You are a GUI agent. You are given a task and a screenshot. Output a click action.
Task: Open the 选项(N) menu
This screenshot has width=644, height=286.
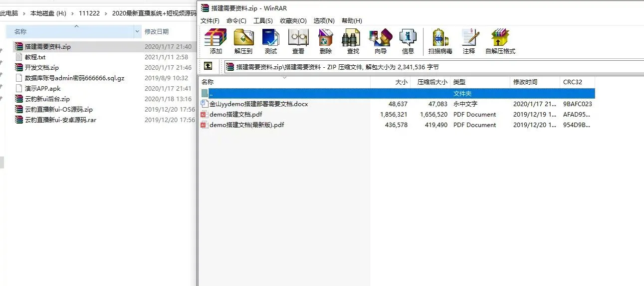point(324,20)
